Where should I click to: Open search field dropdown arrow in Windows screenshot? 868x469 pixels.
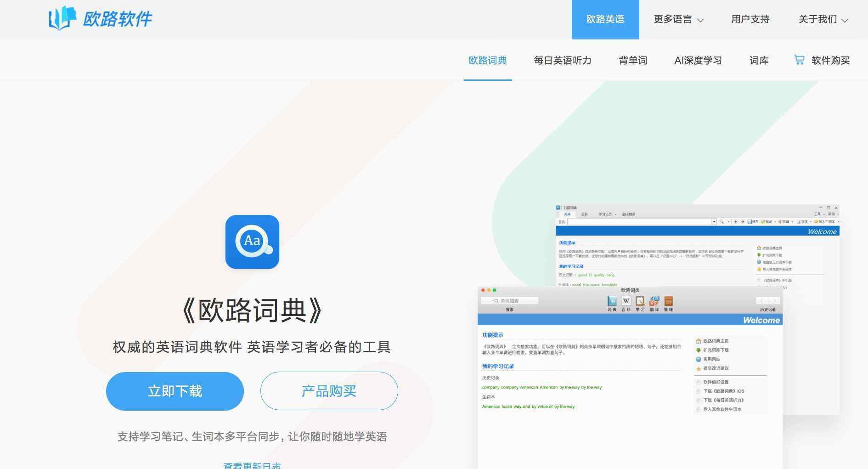(714, 222)
